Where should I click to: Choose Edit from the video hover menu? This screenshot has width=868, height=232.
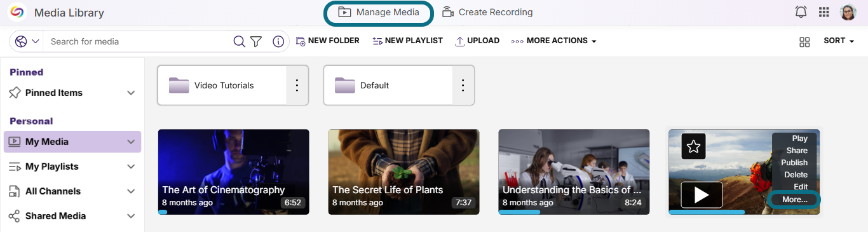801,187
